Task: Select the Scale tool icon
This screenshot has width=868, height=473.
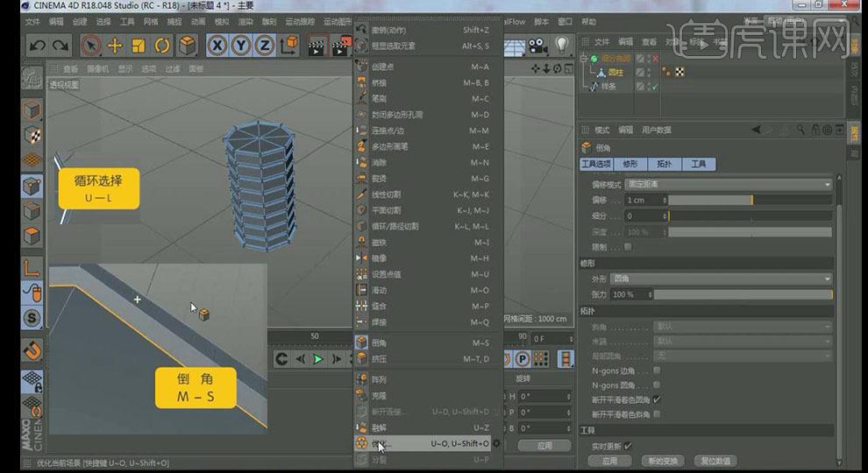Action: (139, 46)
